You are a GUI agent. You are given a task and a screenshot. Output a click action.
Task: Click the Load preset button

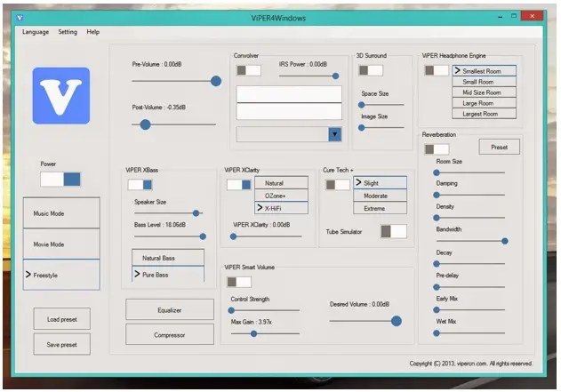(x=62, y=319)
